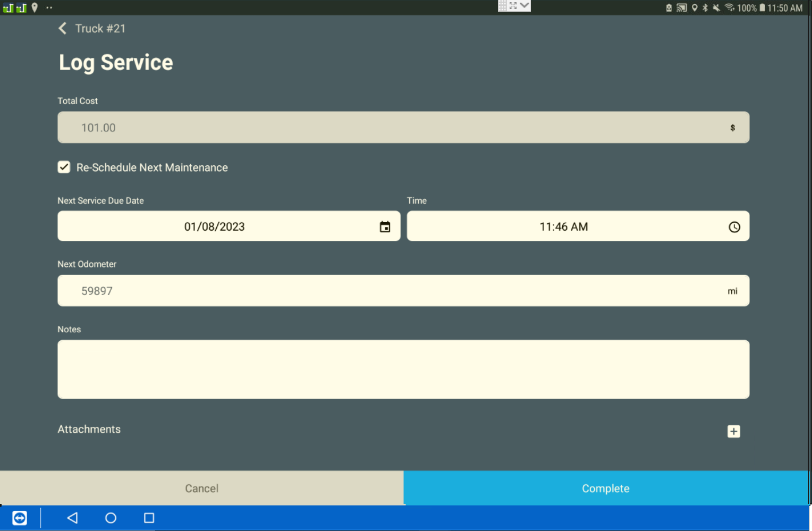The image size is (812, 531).
Task: Tap the Wi-Fi status bar icon
Action: tap(730, 7)
